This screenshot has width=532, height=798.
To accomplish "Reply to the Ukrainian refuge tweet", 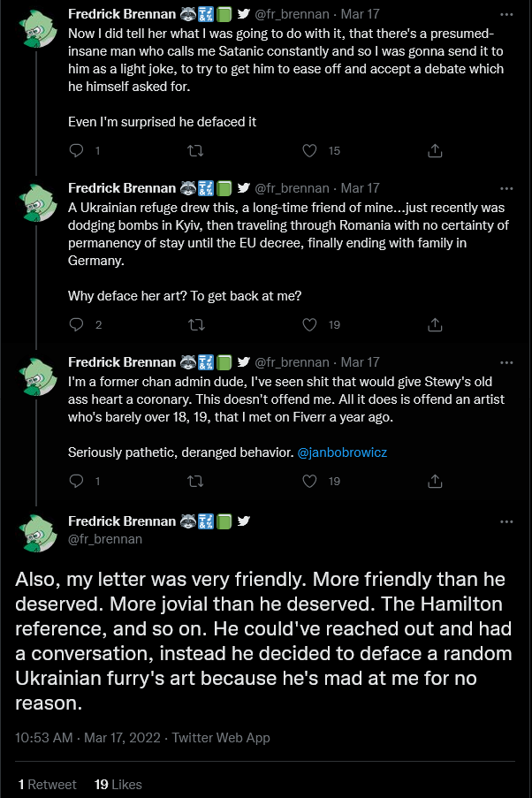I will [x=76, y=324].
